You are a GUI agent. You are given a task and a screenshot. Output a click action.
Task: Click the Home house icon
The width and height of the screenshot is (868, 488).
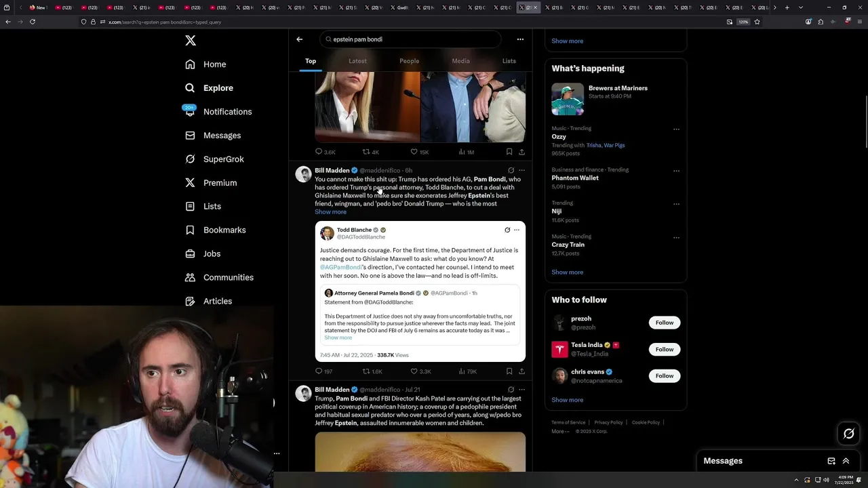click(x=191, y=64)
